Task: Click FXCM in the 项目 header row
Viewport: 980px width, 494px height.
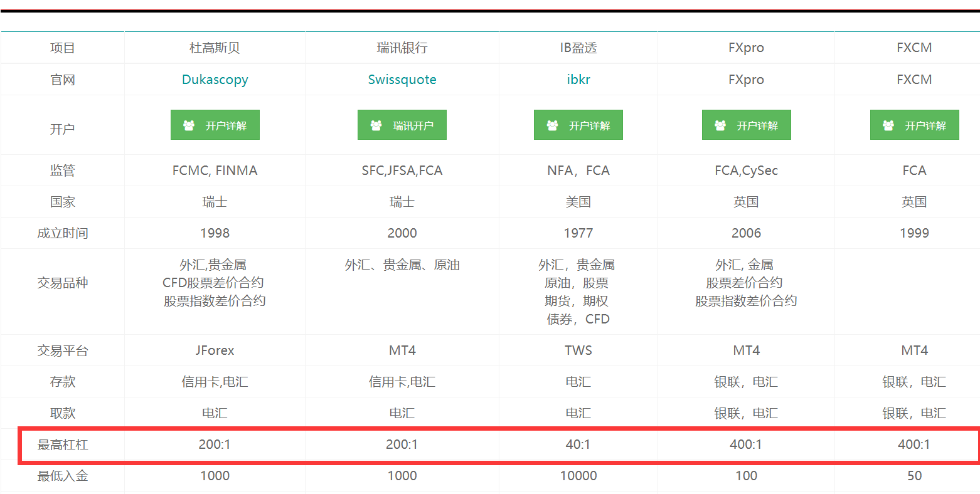Action: [914, 48]
